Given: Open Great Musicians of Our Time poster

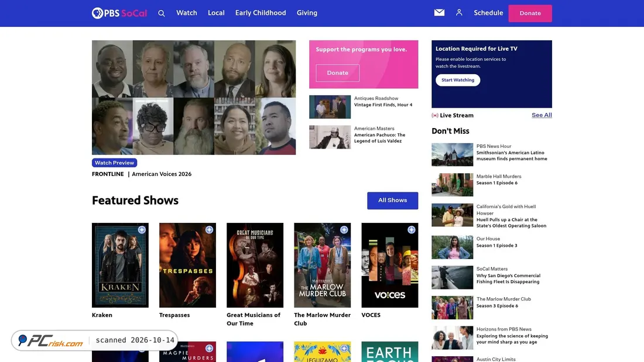Looking at the screenshot, I should [255, 265].
